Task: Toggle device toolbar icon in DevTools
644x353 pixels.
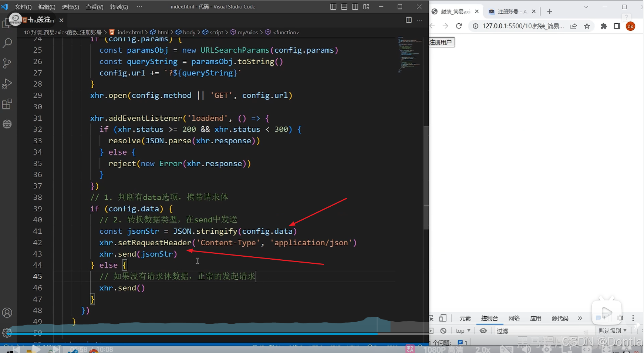Action: (443, 318)
